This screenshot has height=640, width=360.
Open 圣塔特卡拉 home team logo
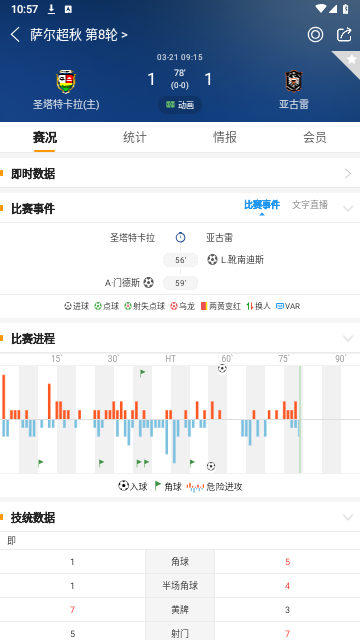(x=66, y=82)
